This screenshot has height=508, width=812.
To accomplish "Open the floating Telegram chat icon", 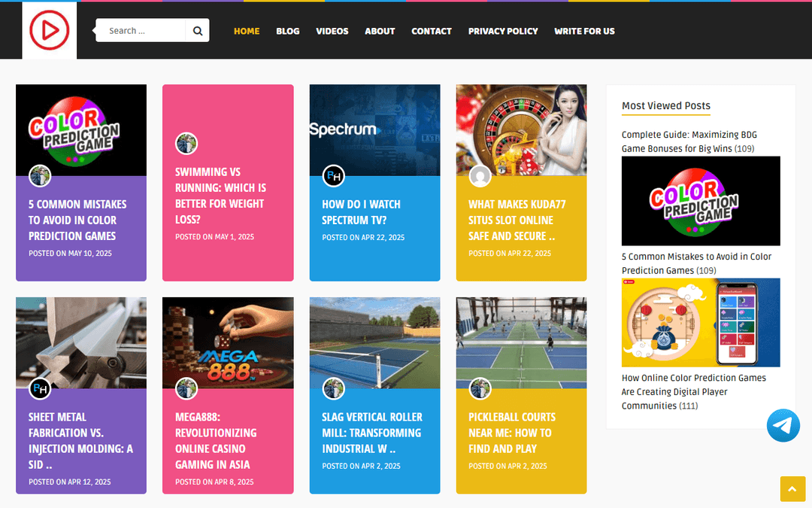I will 783,425.
